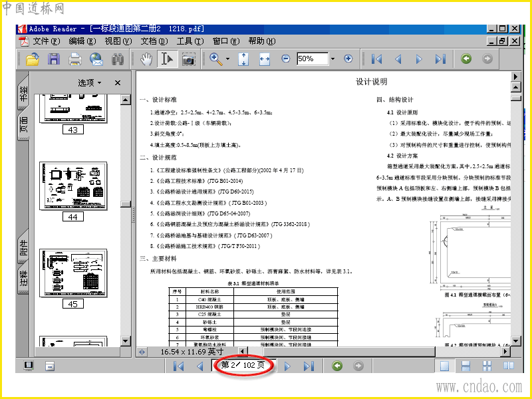Click the page size text 16.54 x 11.69 英寸
Screen dimensions: 532x399
point(192,352)
